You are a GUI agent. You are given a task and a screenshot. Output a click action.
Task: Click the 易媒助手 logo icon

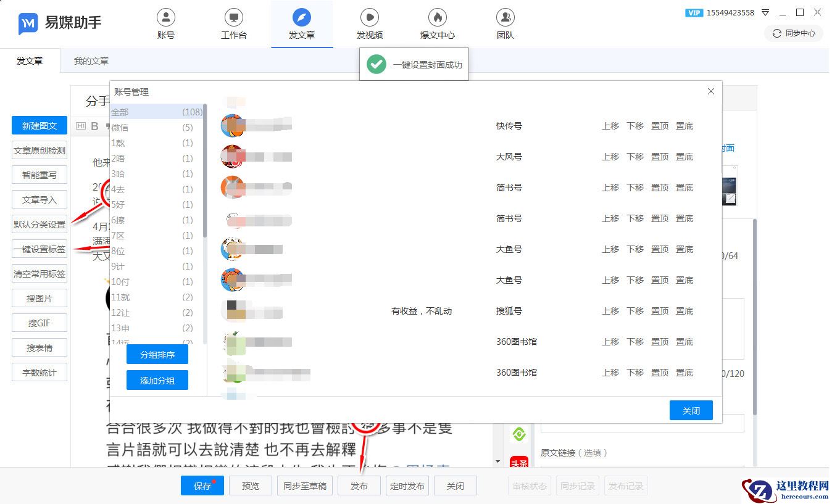pyautogui.click(x=28, y=23)
